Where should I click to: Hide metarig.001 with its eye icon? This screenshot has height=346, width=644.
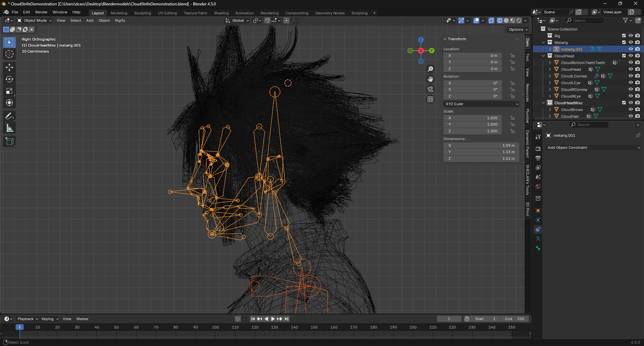pos(631,49)
